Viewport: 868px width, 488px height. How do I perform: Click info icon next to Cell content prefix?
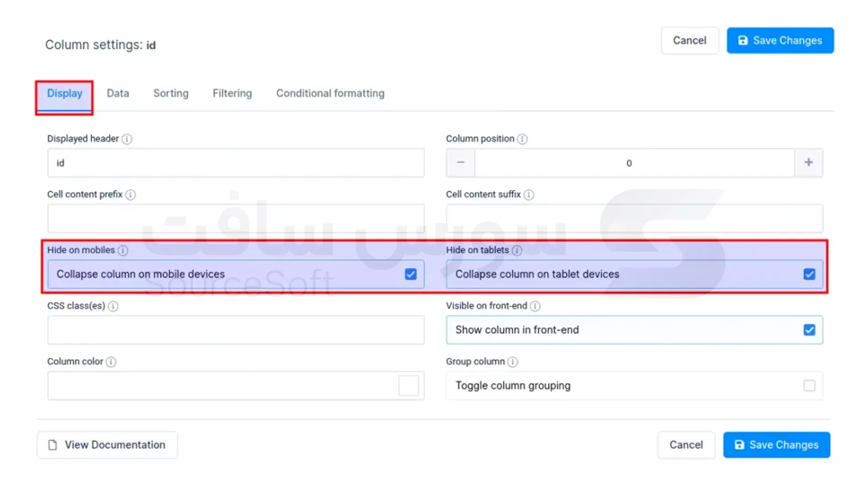tap(130, 195)
